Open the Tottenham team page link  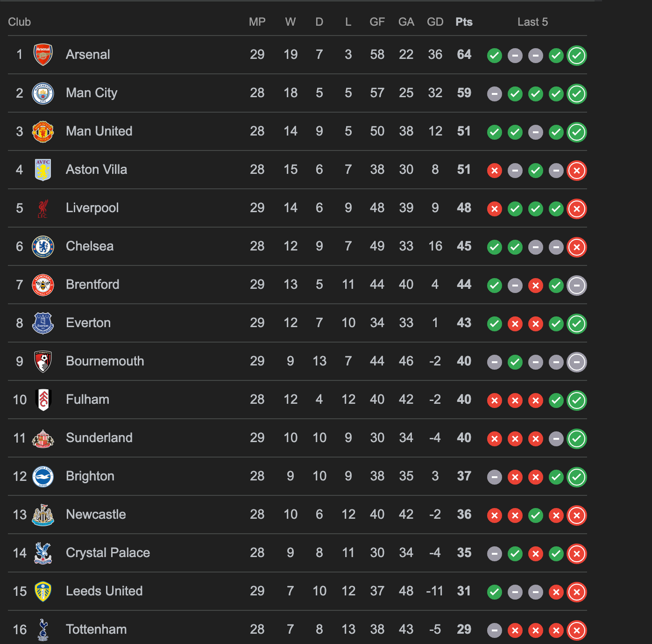click(96, 630)
